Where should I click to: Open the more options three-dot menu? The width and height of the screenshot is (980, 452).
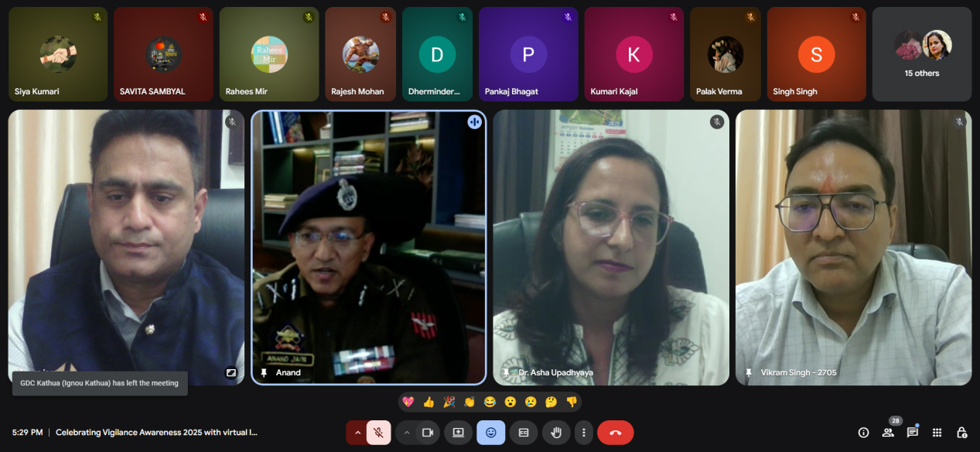pyautogui.click(x=584, y=433)
